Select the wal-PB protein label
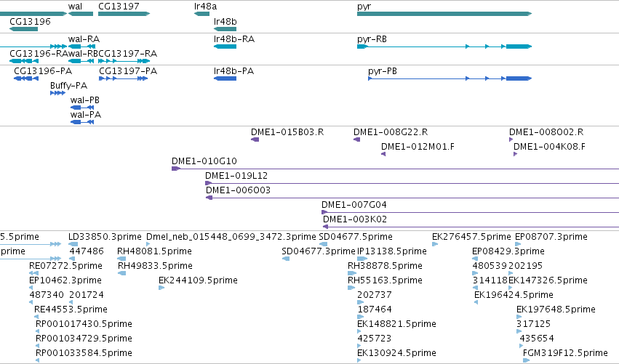Viewport: 619px width, 364px height. coord(85,100)
